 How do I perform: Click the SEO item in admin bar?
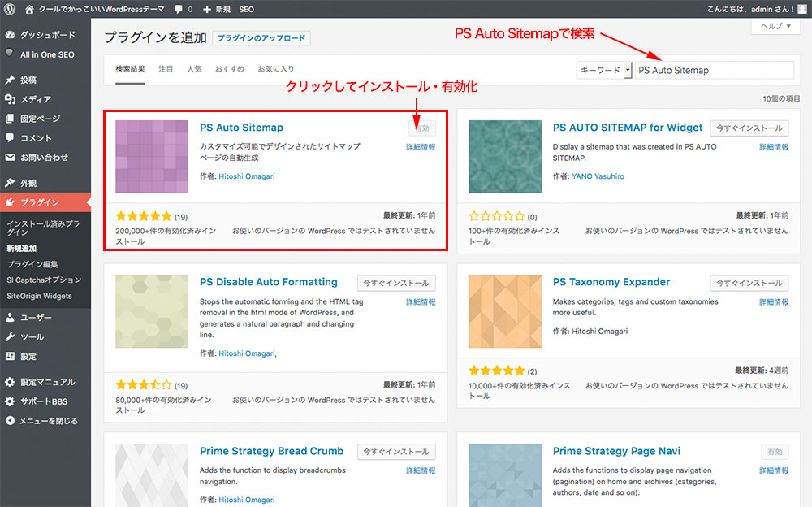pyautogui.click(x=247, y=9)
